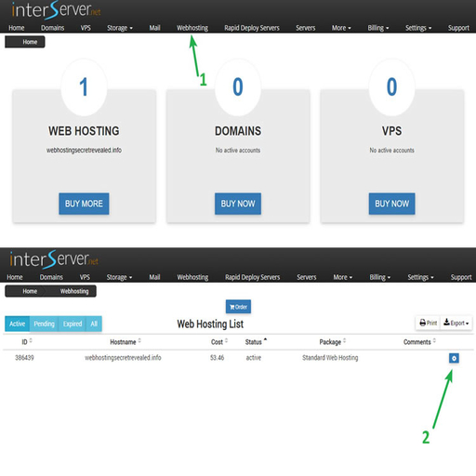Click Home breadcrumb beside the Webhosting breadcrumb
Image resolution: width=476 pixels, height=476 pixels.
coord(30,291)
